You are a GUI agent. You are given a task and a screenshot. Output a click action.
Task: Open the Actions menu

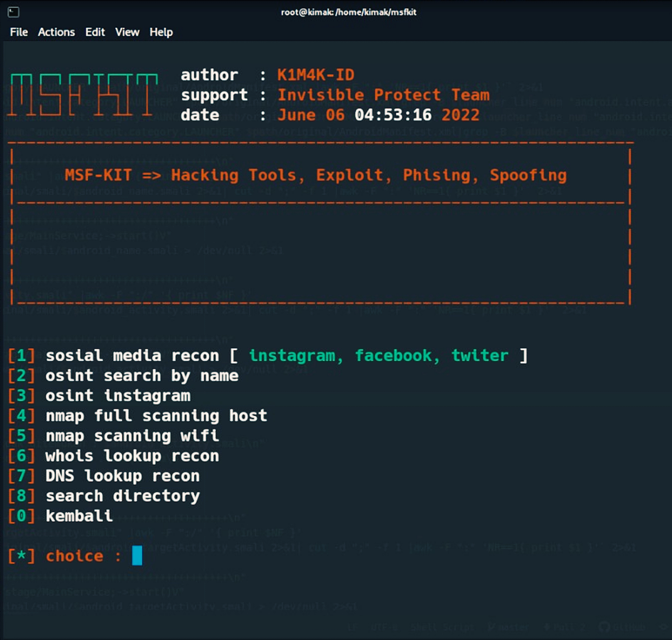pyautogui.click(x=56, y=32)
